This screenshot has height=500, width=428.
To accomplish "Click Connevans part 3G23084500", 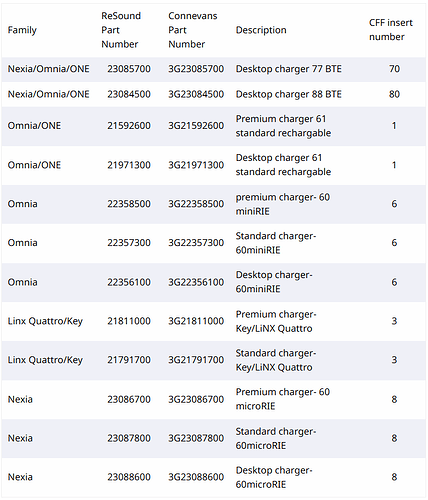I will pos(196,94).
